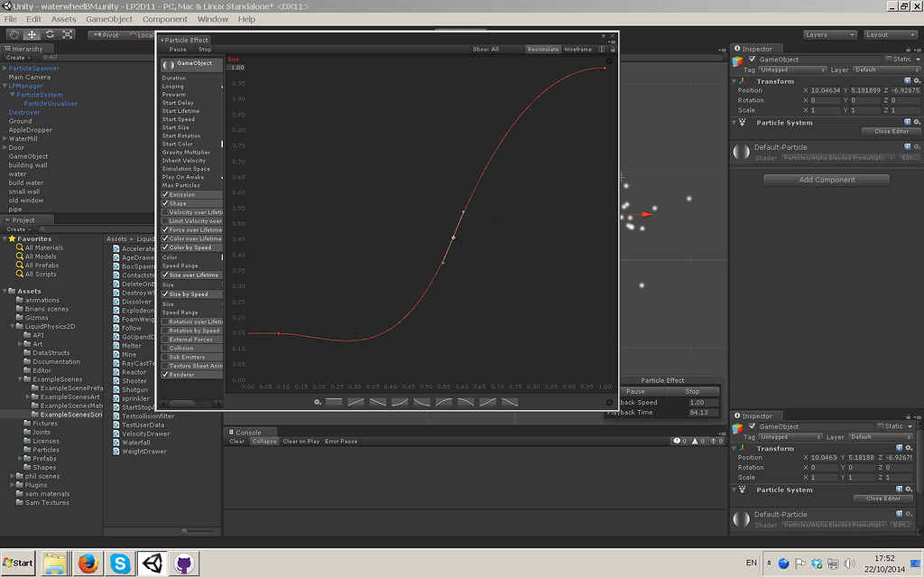This screenshot has width=924, height=578.
Task: Choose the flat constant curve preset
Action: [334, 402]
